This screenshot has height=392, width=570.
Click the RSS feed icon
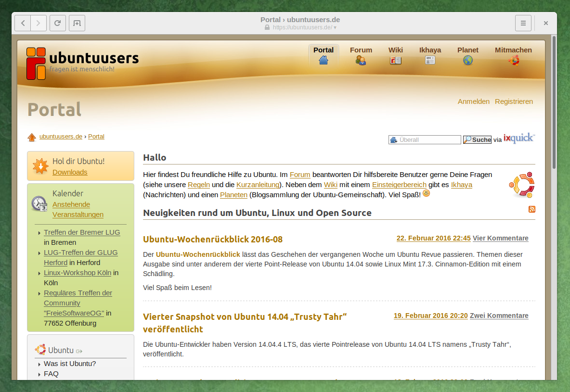pos(532,209)
